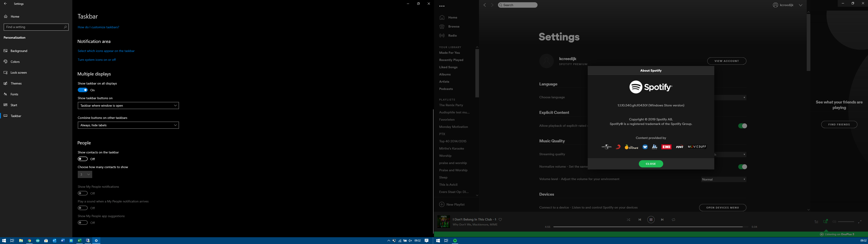Click the VIEW ACCOUNT button
The height and width of the screenshot is (244, 868).
tap(726, 61)
